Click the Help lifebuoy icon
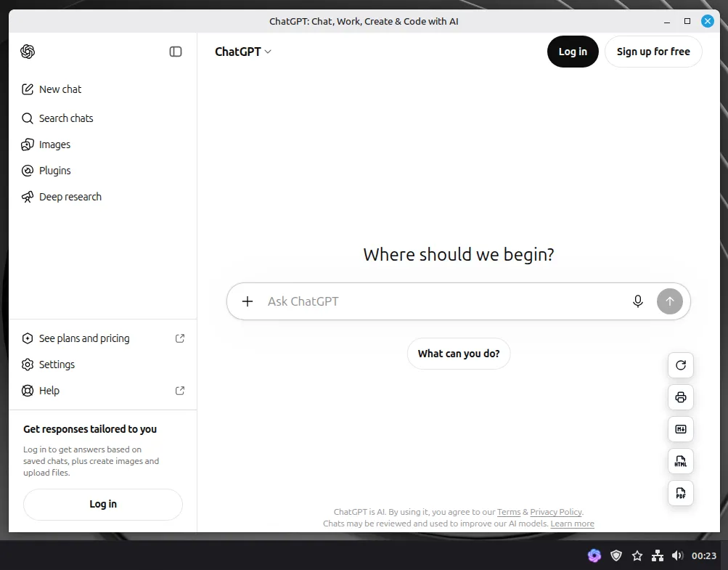 pos(28,390)
